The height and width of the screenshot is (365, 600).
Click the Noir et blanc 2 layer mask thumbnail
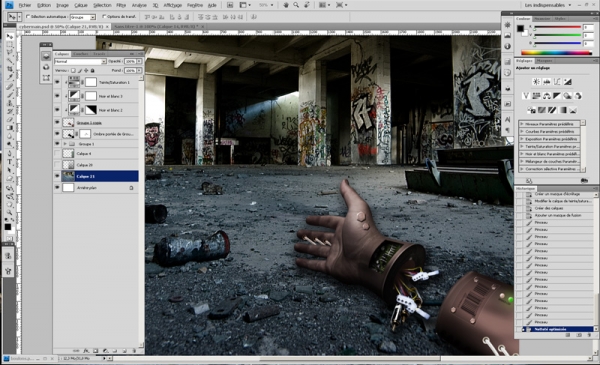coord(91,109)
